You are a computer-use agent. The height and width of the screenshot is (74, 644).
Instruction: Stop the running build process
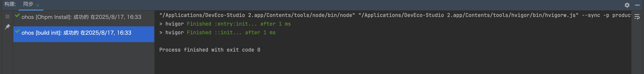(x=7, y=17)
